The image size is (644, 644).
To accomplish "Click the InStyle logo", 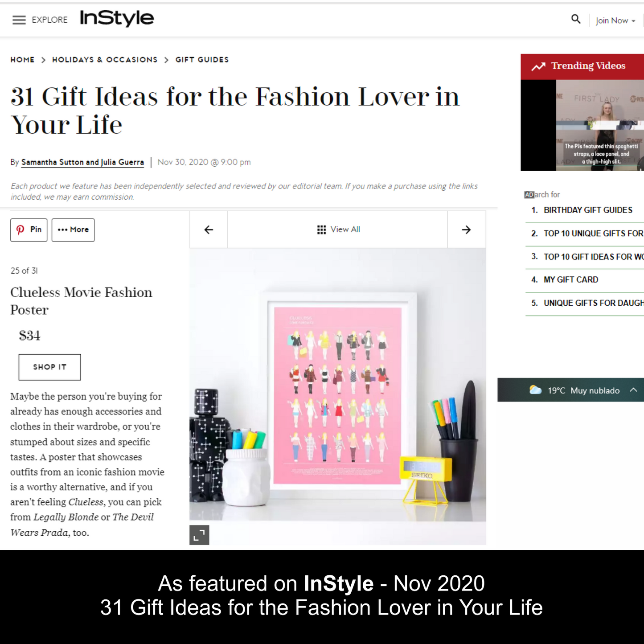I will pos(117,18).
